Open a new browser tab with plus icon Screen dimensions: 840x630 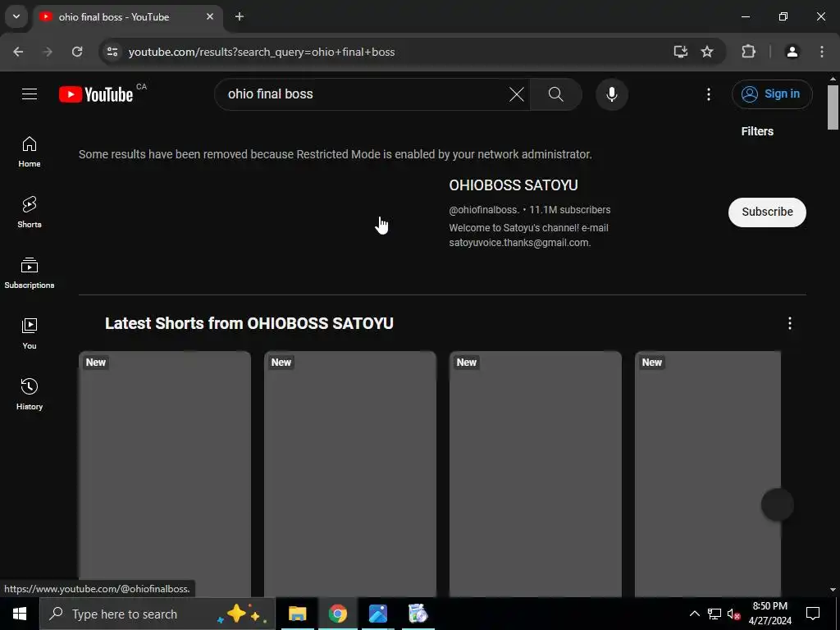pos(240,16)
